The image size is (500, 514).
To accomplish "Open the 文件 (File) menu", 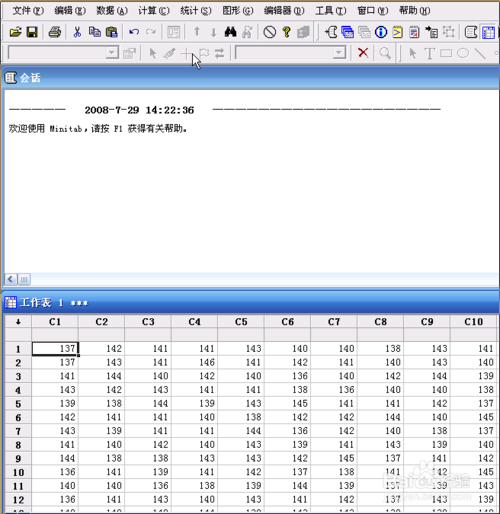I will (28, 11).
